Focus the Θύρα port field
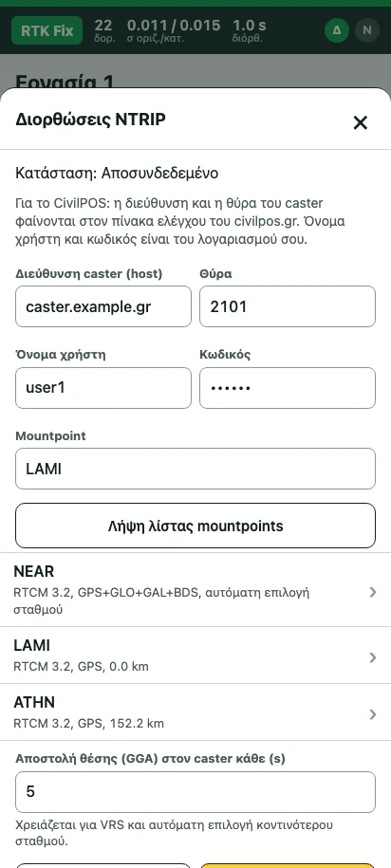 pyautogui.click(x=288, y=306)
